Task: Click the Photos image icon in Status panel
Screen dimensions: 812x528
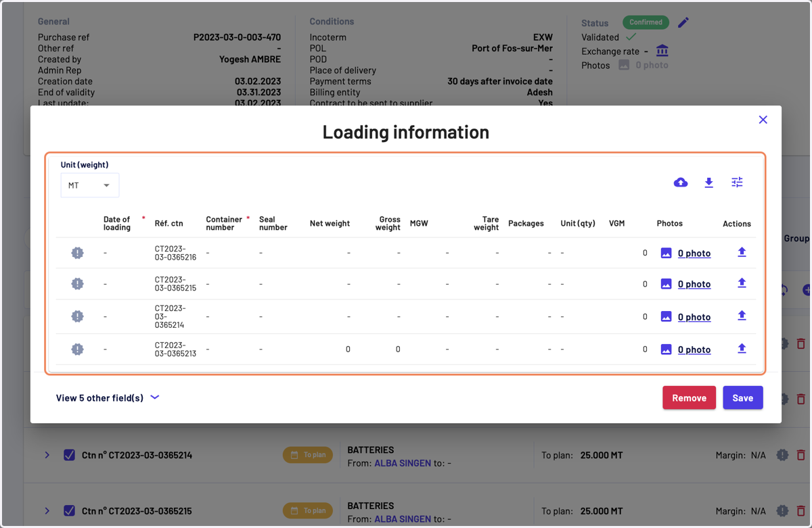Action: (x=624, y=65)
